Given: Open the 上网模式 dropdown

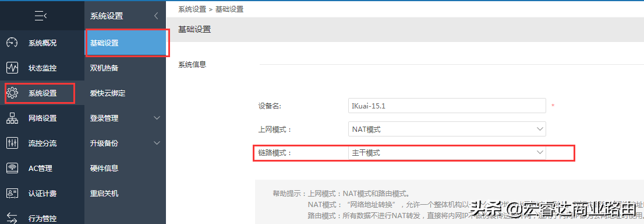Looking at the screenshot, I should 447,129.
